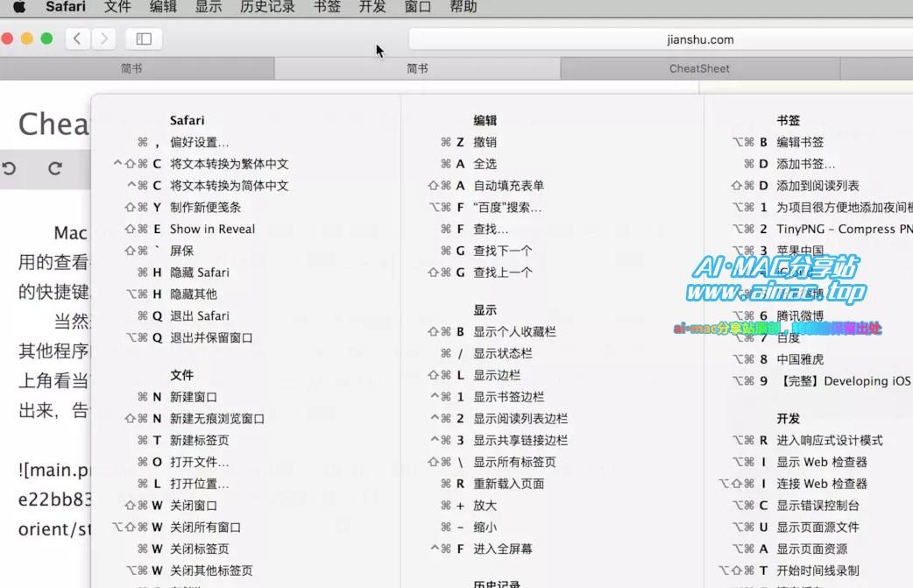Open the Safari menu in menu bar
This screenshot has width=913, height=588.
tap(65, 7)
